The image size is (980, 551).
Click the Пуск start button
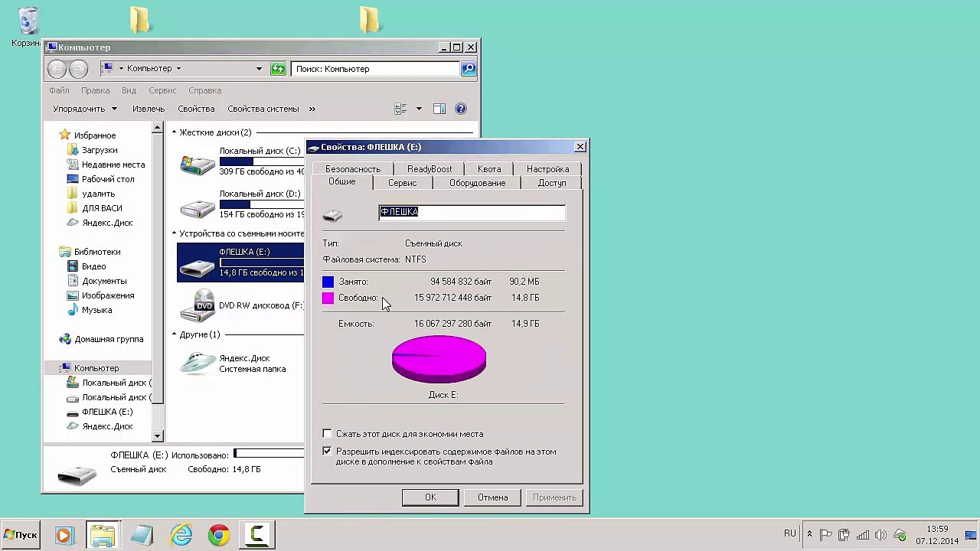click(x=21, y=535)
